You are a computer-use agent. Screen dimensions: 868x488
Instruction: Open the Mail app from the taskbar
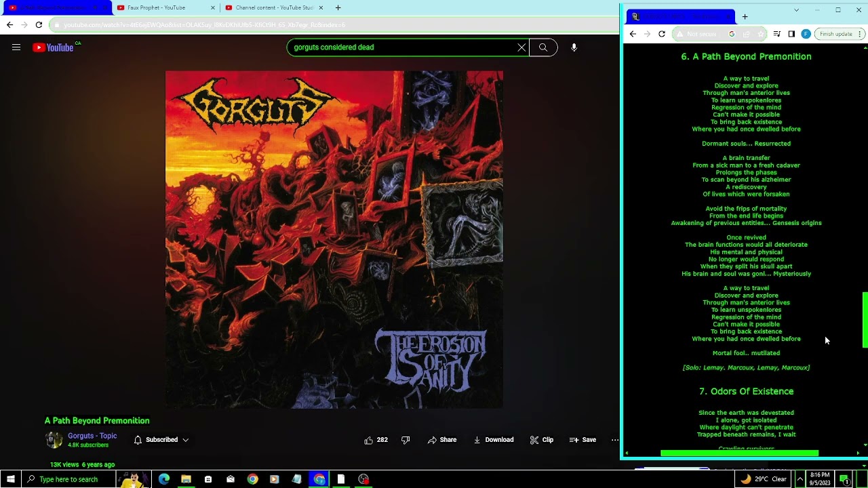[231, 479]
